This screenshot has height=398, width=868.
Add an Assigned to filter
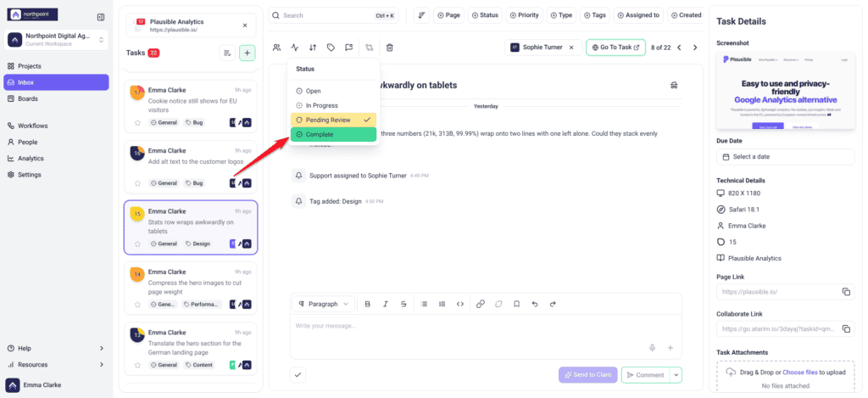639,15
